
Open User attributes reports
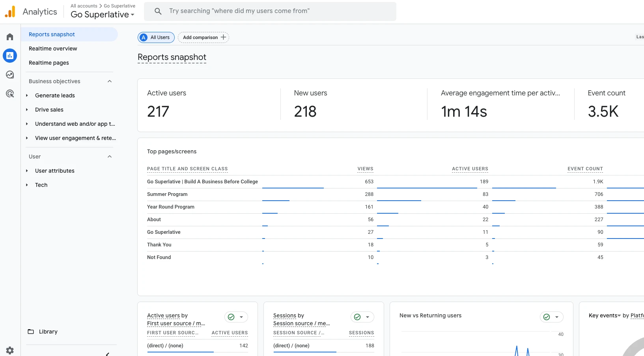[x=55, y=171]
